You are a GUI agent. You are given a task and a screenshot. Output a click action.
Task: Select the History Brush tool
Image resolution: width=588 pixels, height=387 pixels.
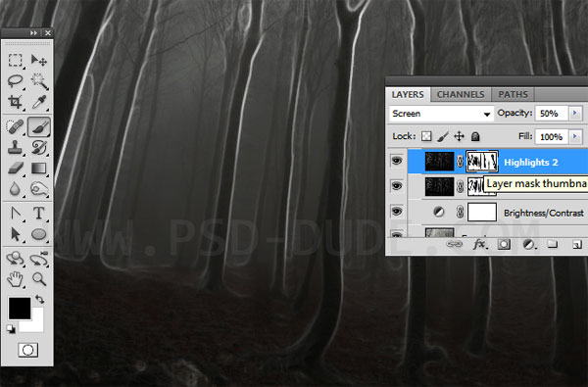click(x=39, y=147)
